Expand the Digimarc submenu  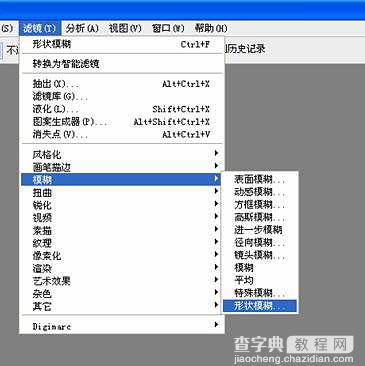click(x=122, y=326)
